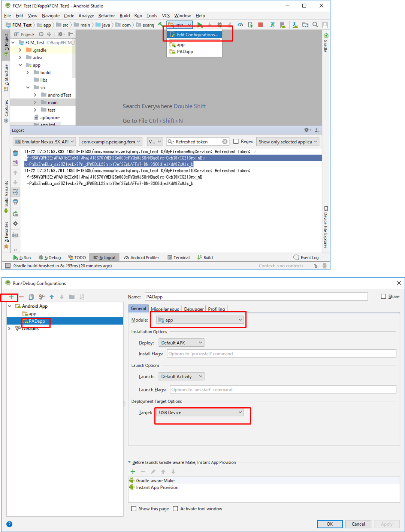Move configuration up with blue arrow
405x532 pixels.
click(52, 297)
